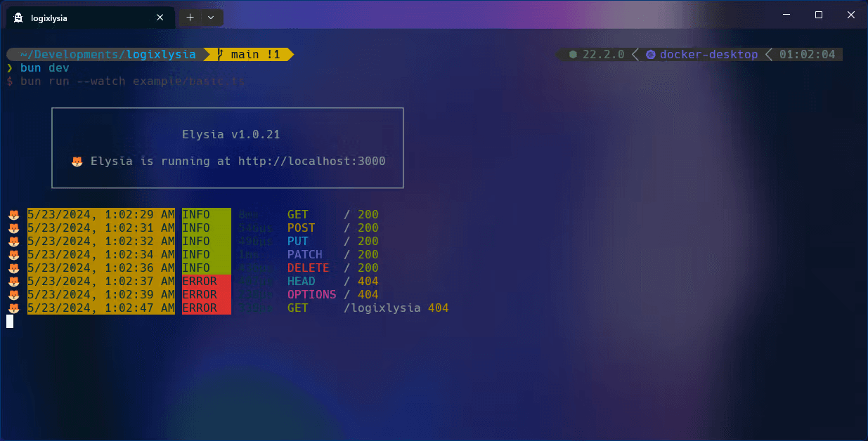This screenshot has height=441, width=868.
Task: Select the logixlysia tab title
Action: (49, 18)
